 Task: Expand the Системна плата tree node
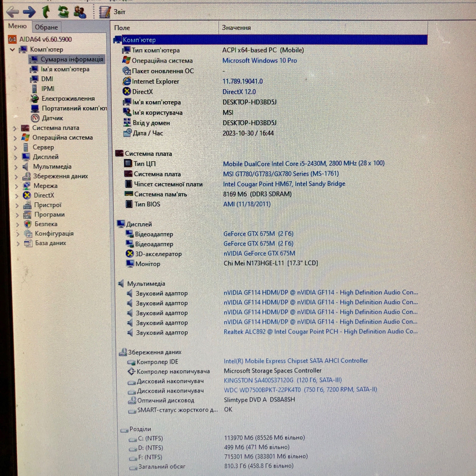point(15,128)
